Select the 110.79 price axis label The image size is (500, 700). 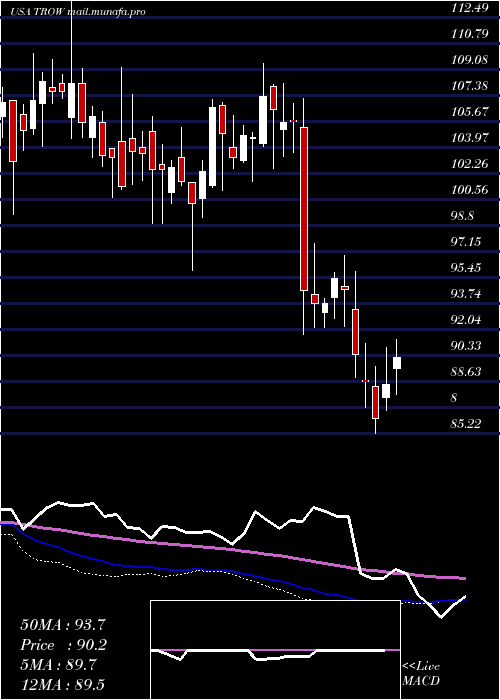[x=469, y=33]
